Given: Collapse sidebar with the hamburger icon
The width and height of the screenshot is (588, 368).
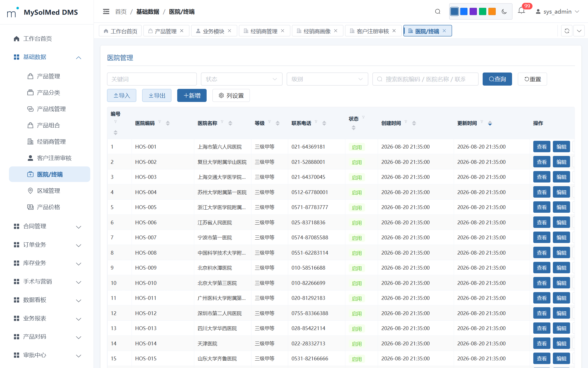Looking at the screenshot, I should pyautogui.click(x=106, y=11).
